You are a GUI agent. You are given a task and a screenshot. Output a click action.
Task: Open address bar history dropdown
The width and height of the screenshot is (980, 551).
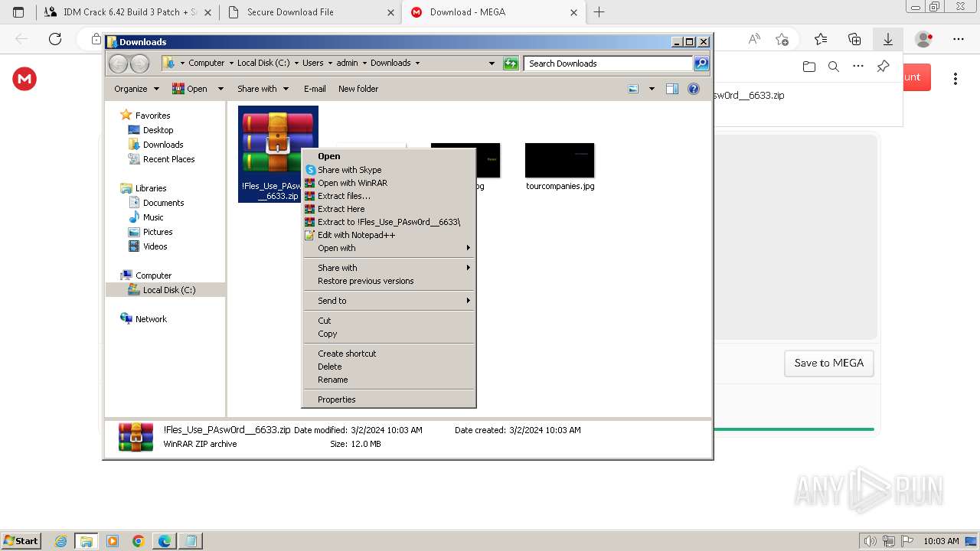tap(492, 64)
